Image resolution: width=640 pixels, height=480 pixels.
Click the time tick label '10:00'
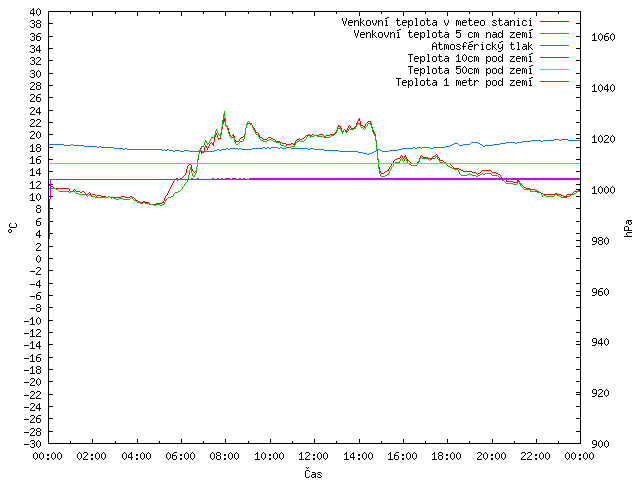pyautogui.click(x=269, y=456)
